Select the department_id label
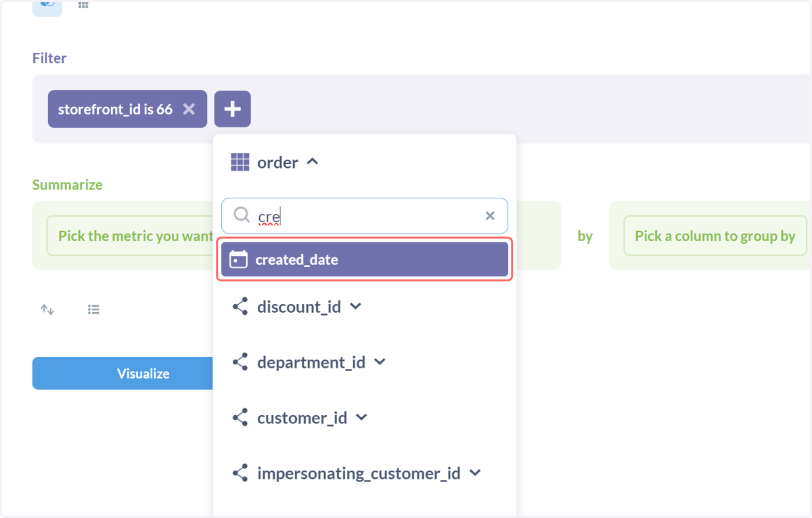Screen dimensions: 812x518 (311, 362)
